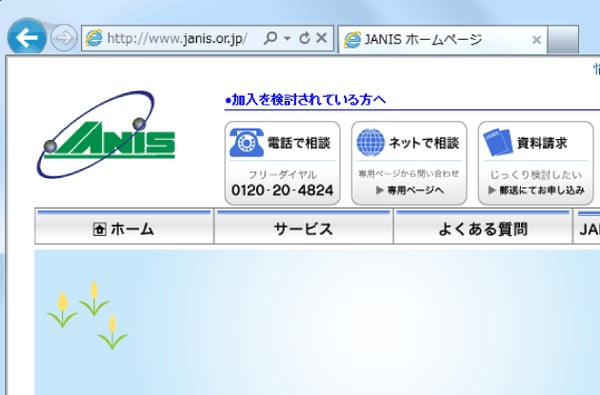600x395 pixels.
Task: Click the JANIS logo
Action: (106, 134)
